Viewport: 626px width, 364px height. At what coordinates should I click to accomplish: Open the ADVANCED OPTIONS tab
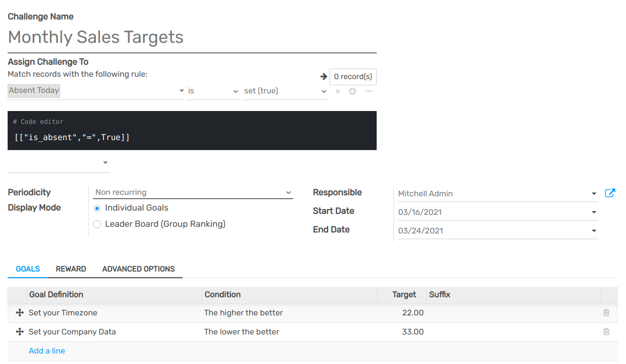pos(139,269)
